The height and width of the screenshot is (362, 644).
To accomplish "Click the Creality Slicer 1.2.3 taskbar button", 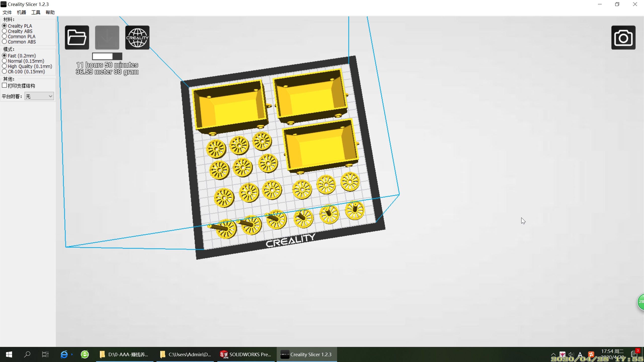I will click(x=307, y=354).
